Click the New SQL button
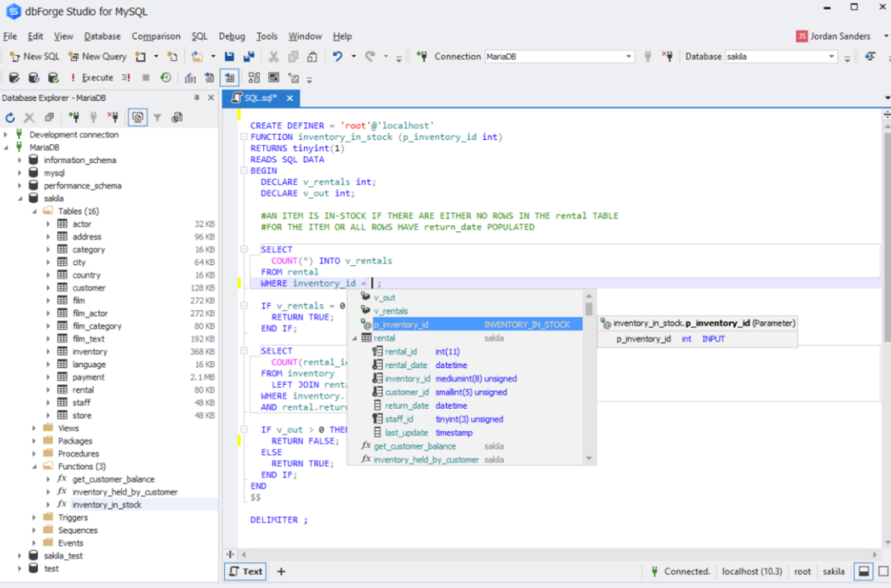 click(x=35, y=57)
